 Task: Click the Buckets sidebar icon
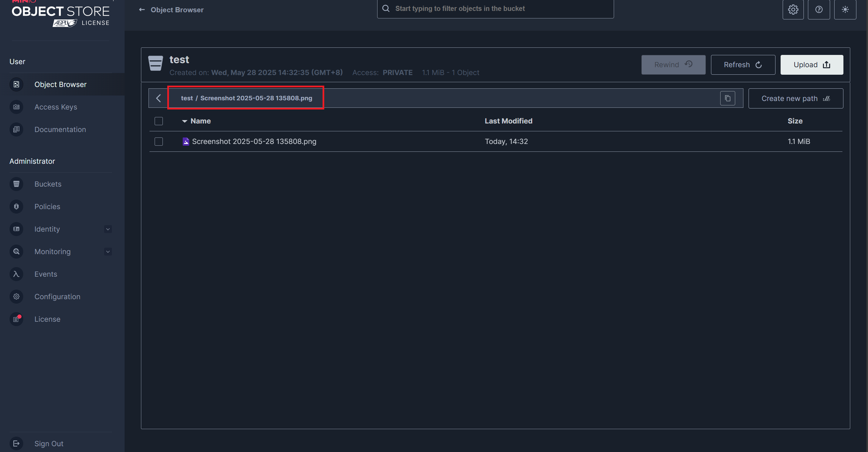[x=16, y=184]
